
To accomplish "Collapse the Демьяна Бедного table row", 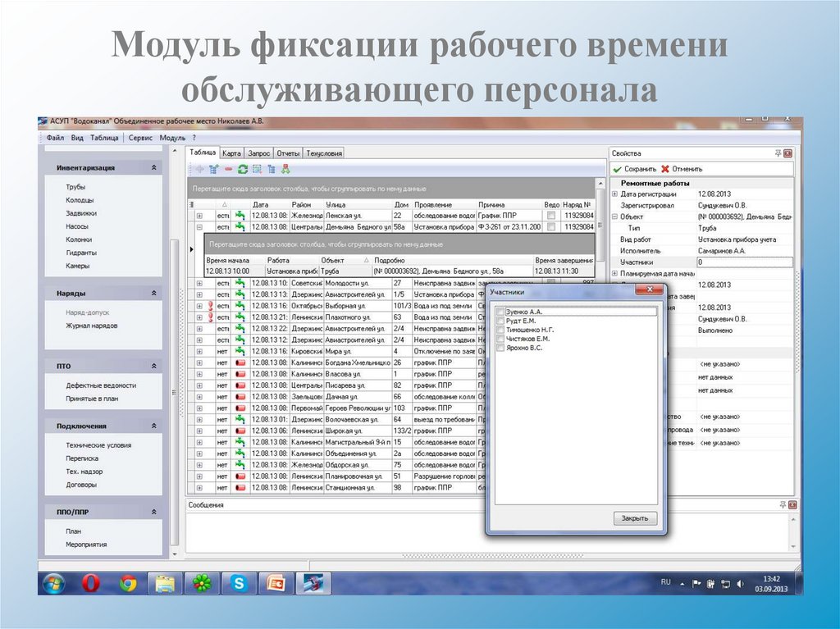I will [x=199, y=226].
